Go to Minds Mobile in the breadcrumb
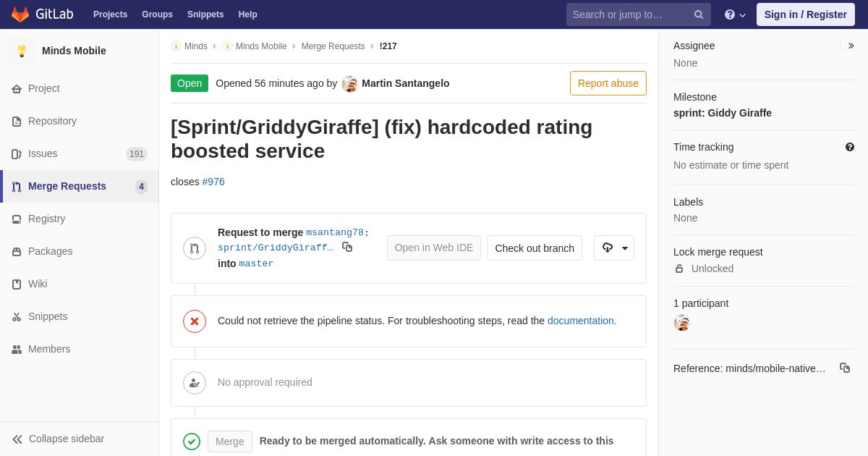This screenshot has height=456, width=868. tap(261, 46)
